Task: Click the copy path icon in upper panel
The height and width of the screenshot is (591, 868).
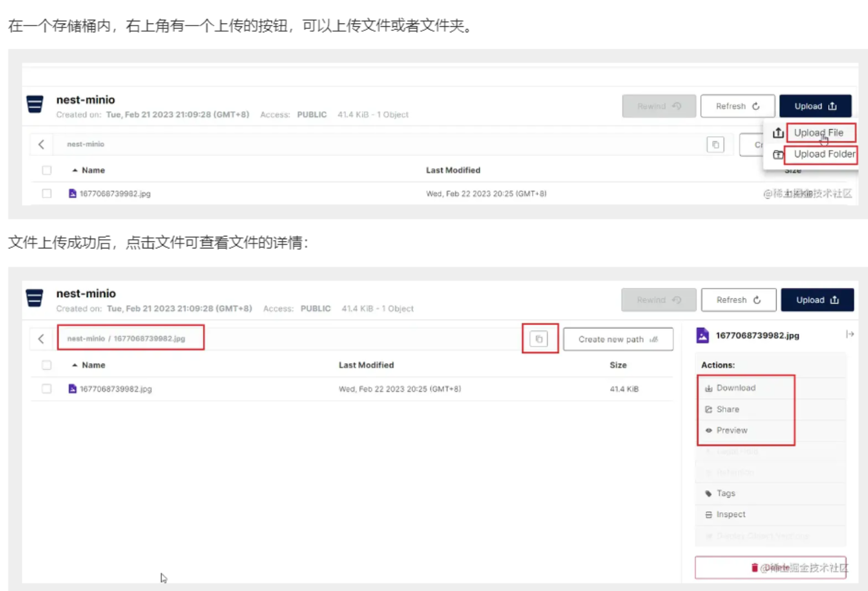Action: point(715,144)
